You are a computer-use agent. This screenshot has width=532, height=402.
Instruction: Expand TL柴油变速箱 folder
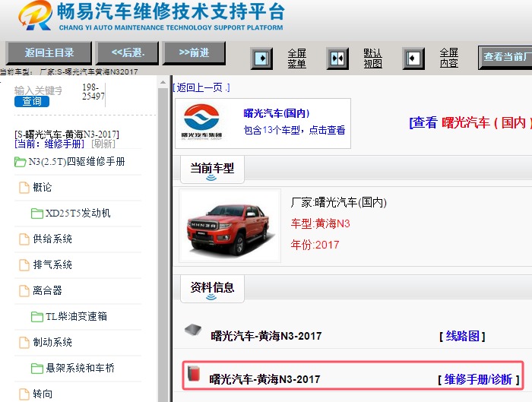pyautogui.click(x=76, y=317)
